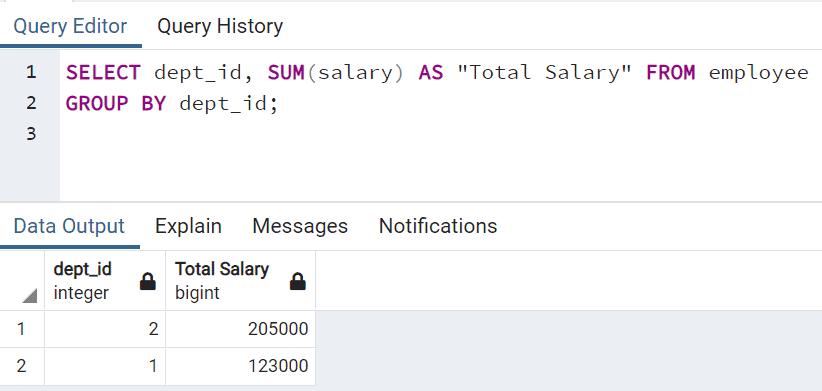Click the word employee in the SQL query
Image resolution: width=822 pixels, height=391 pixels.
759,72
